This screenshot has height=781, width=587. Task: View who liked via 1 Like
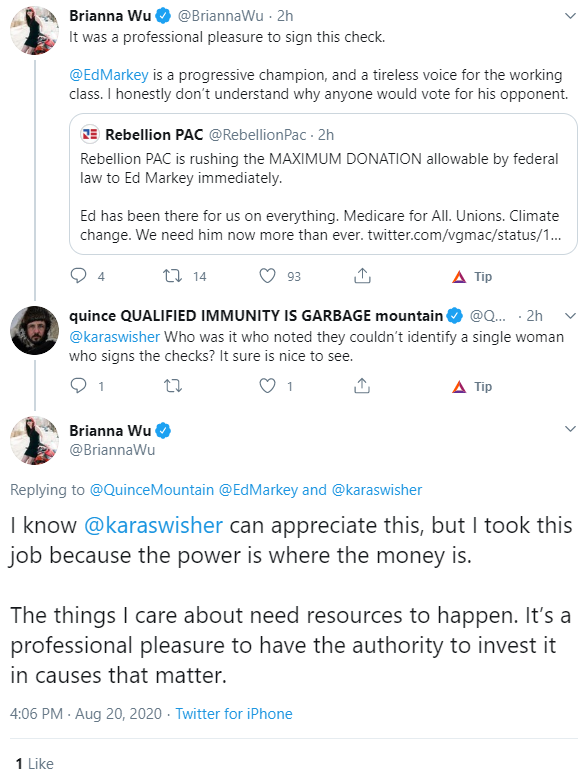(x=34, y=764)
